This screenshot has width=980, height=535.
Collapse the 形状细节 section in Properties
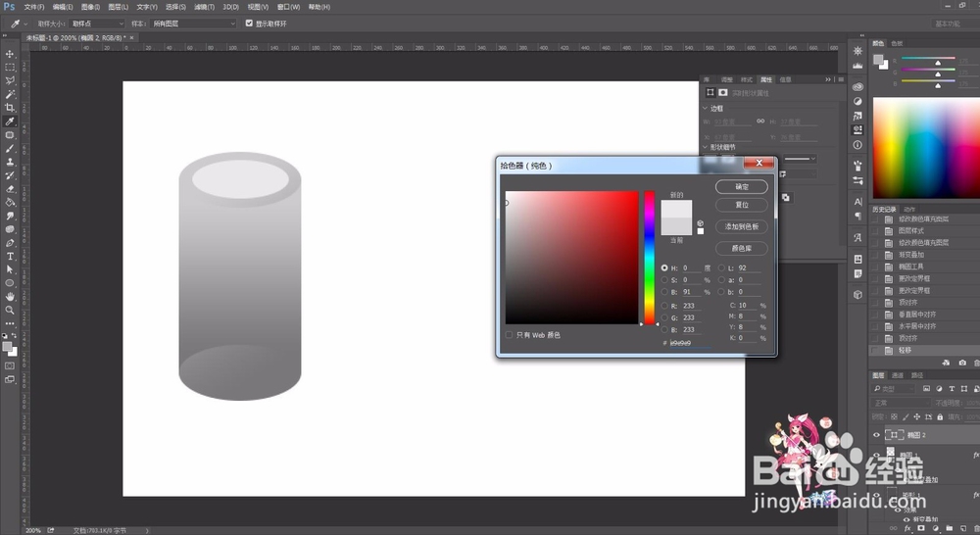[x=706, y=148]
